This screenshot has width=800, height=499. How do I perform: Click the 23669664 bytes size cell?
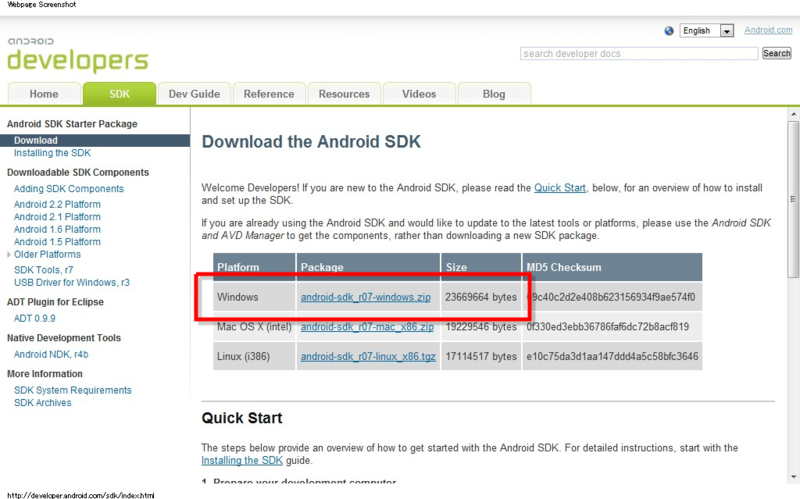(x=481, y=297)
